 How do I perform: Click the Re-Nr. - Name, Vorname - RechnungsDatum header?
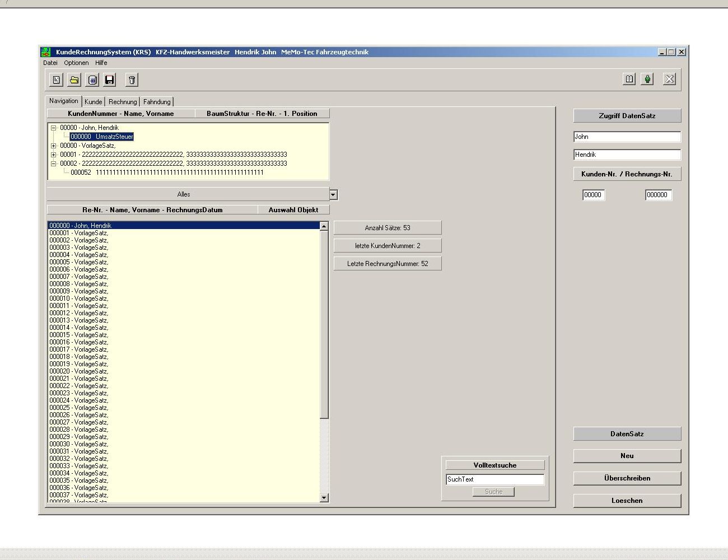pyautogui.click(x=152, y=210)
